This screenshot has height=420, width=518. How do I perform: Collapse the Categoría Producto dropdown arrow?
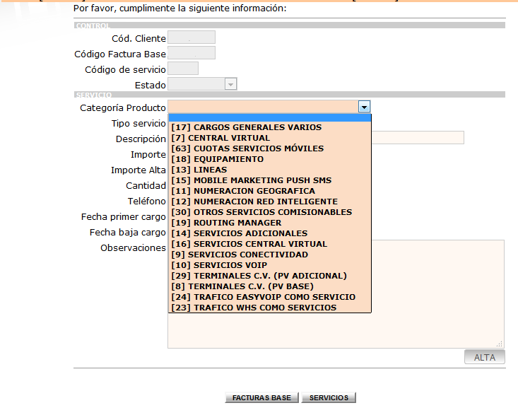tap(364, 107)
